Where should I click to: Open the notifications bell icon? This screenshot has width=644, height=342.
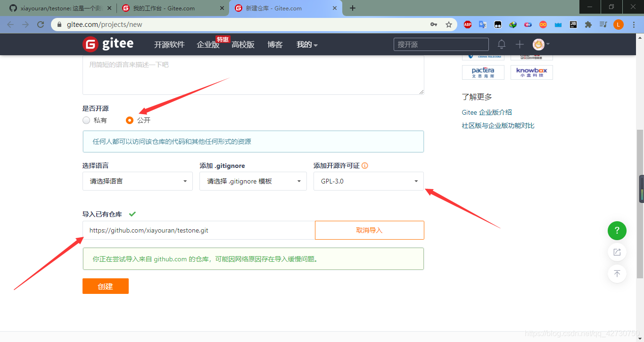502,44
